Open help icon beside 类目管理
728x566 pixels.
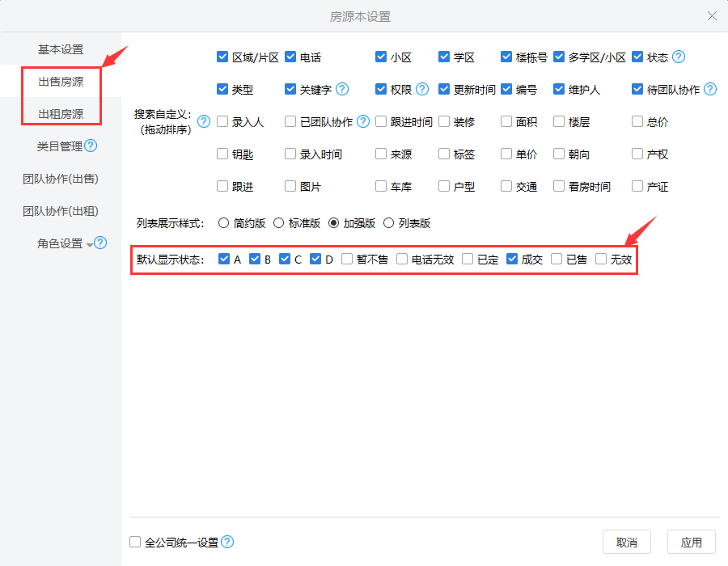point(91,146)
